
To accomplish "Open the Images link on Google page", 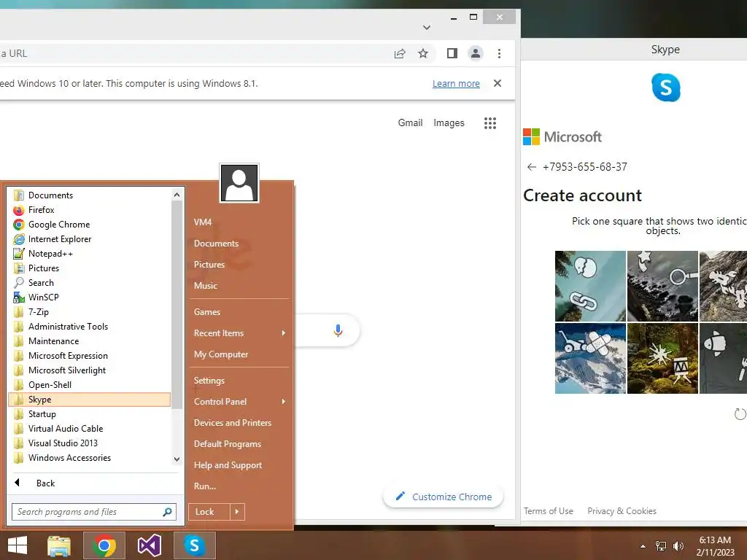I will (x=449, y=122).
